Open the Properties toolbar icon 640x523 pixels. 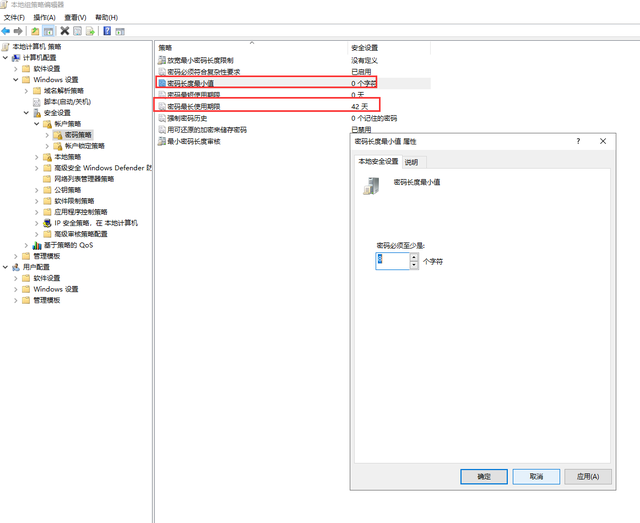click(78, 31)
